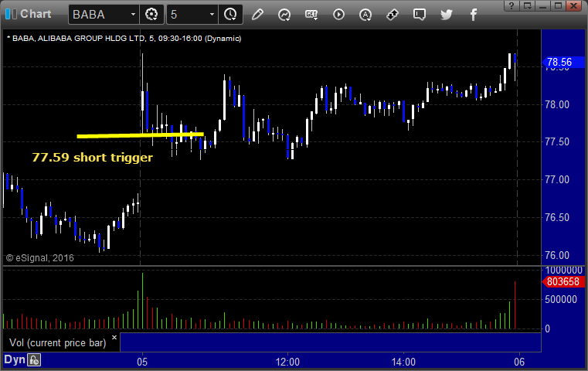This screenshot has width=588, height=371.
Task: Select the yellow short trigger line
Action: [x=141, y=135]
